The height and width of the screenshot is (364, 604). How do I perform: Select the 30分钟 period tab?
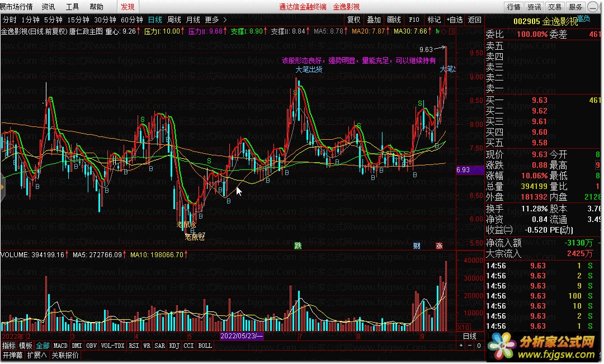tap(105, 20)
